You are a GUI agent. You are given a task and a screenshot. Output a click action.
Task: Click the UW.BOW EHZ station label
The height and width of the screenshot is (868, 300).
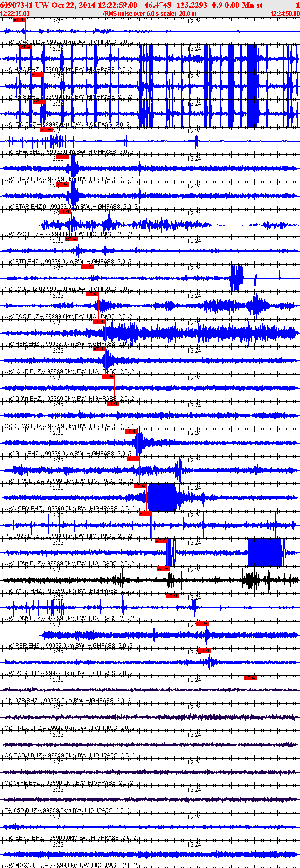tap(23, 42)
